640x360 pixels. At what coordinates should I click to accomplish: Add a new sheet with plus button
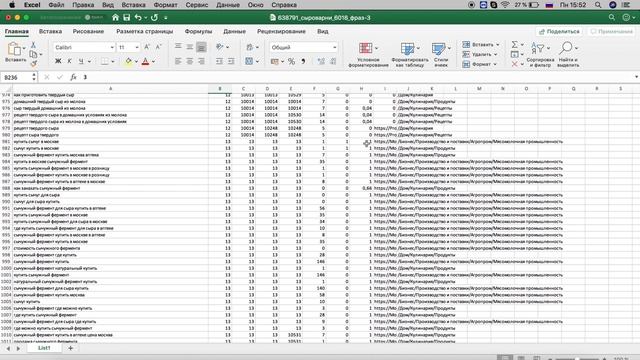click(70, 348)
